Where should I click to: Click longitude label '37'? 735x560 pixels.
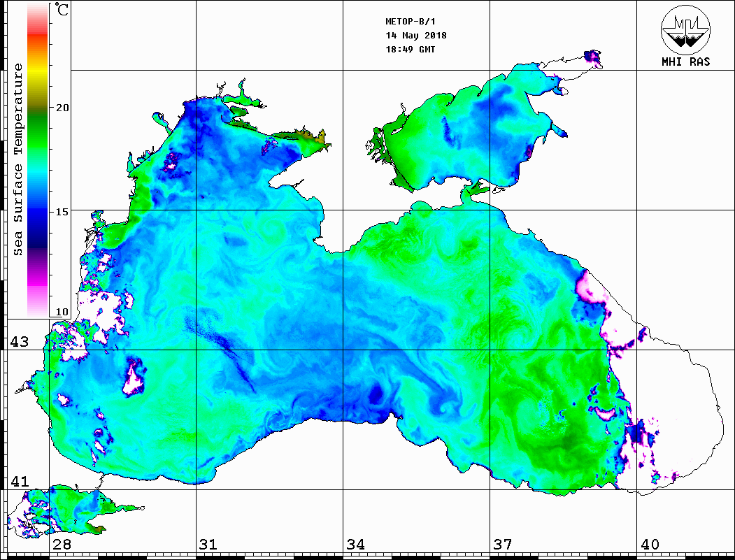(503, 544)
